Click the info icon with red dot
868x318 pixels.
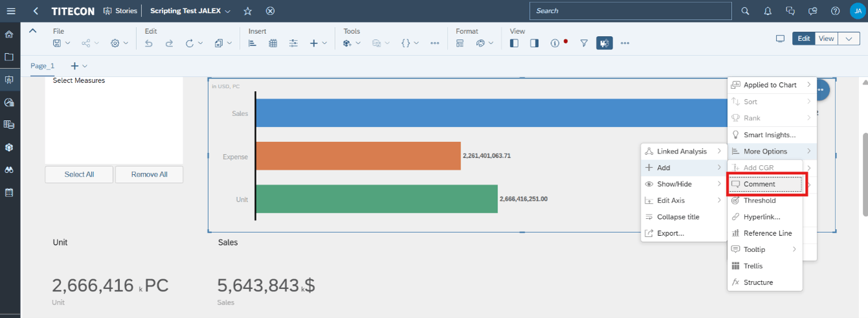tap(556, 43)
